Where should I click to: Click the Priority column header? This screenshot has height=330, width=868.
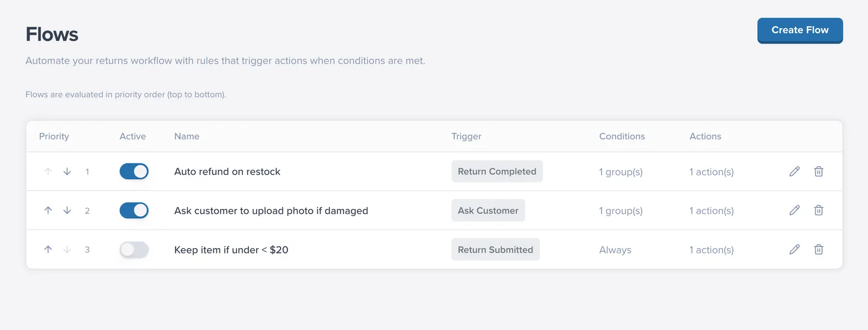[x=54, y=136]
